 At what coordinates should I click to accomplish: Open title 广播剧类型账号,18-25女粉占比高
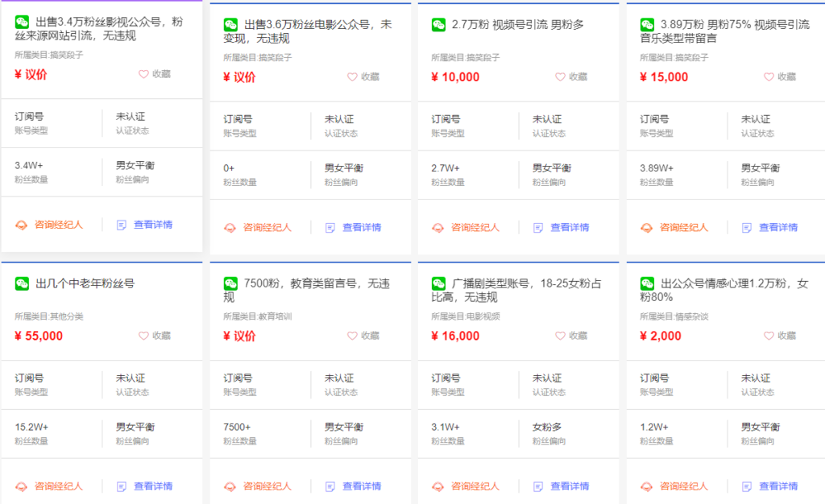[x=516, y=290]
